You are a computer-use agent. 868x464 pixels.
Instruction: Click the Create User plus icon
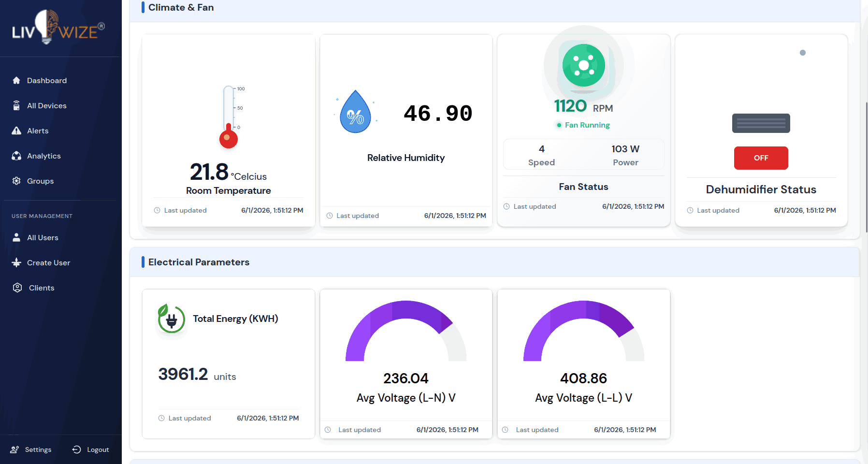point(16,262)
